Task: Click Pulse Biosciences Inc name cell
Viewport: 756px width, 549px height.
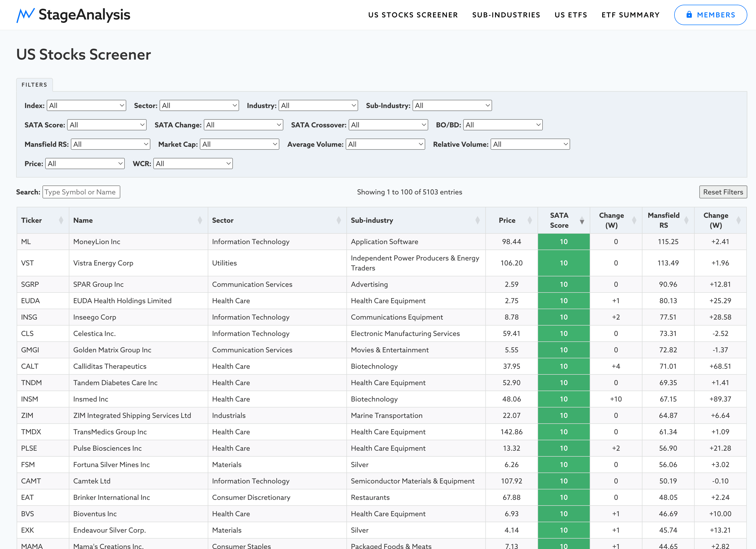Action: pyautogui.click(x=138, y=448)
